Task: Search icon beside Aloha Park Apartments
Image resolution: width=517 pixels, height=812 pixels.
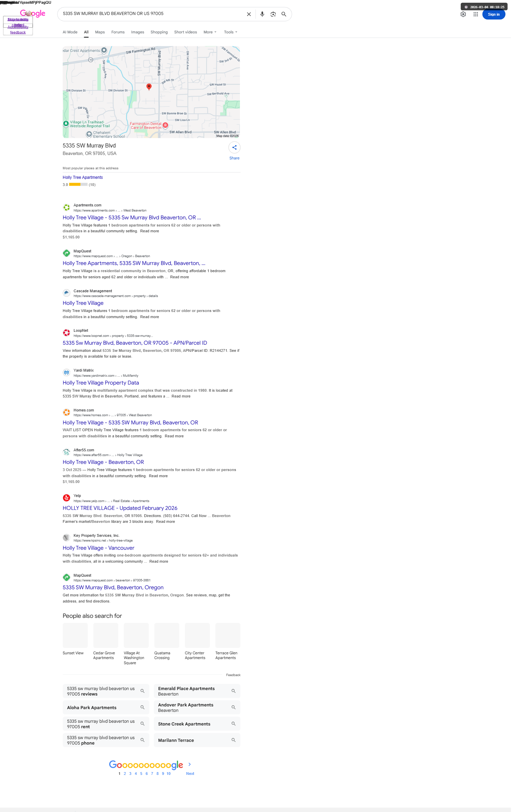Action: tap(142, 707)
